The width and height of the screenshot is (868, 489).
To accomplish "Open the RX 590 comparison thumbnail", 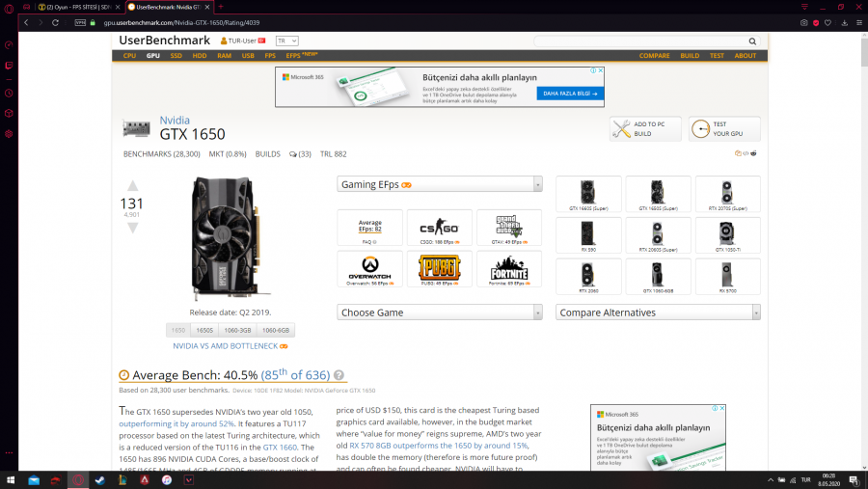I will 588,235.
